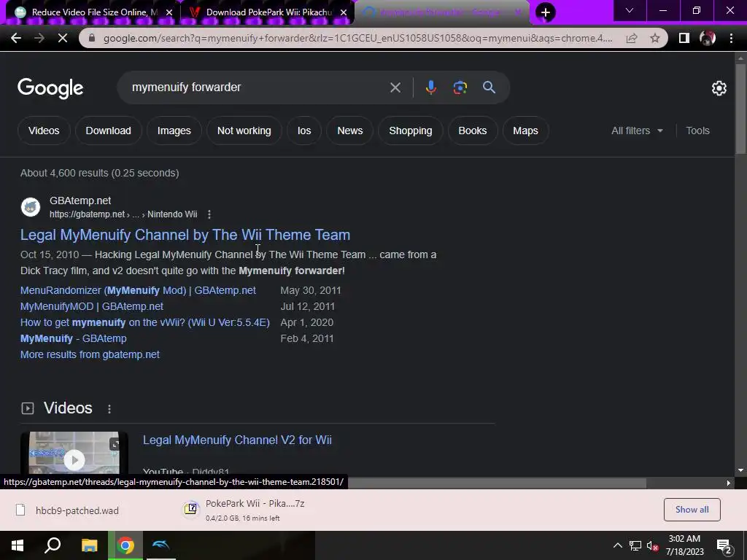
Task: Click the vertical page scrollbar thumb
Action: pos(740,109)
